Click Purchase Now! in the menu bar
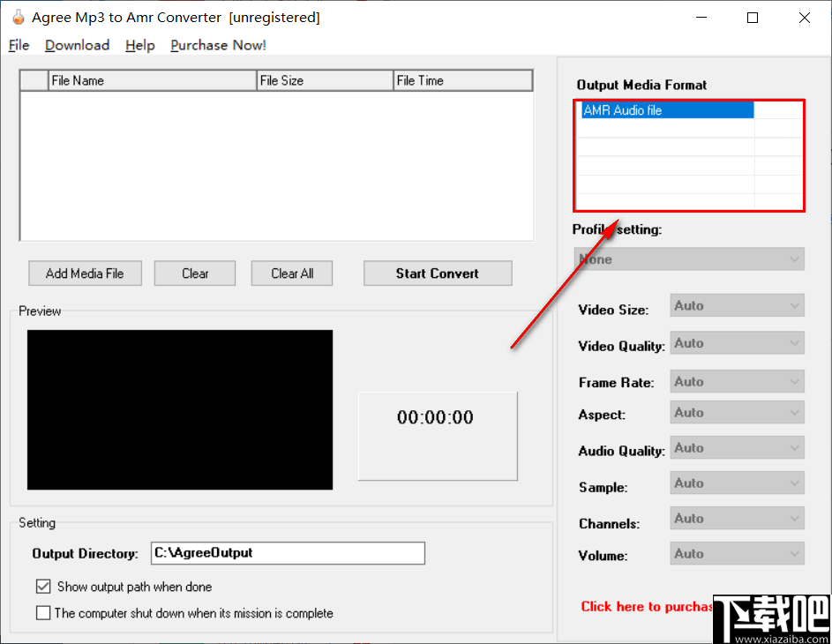Screen dimensions: 832x644 (217, 45)
